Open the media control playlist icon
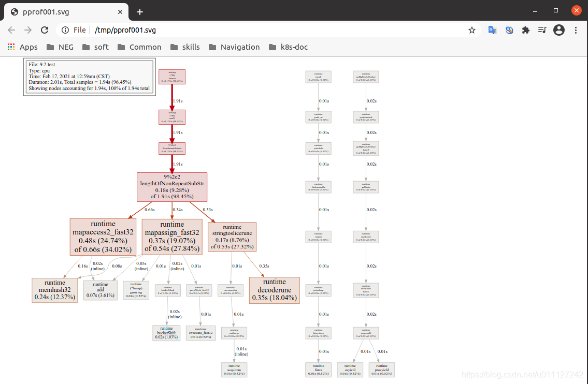 (542, 30)
